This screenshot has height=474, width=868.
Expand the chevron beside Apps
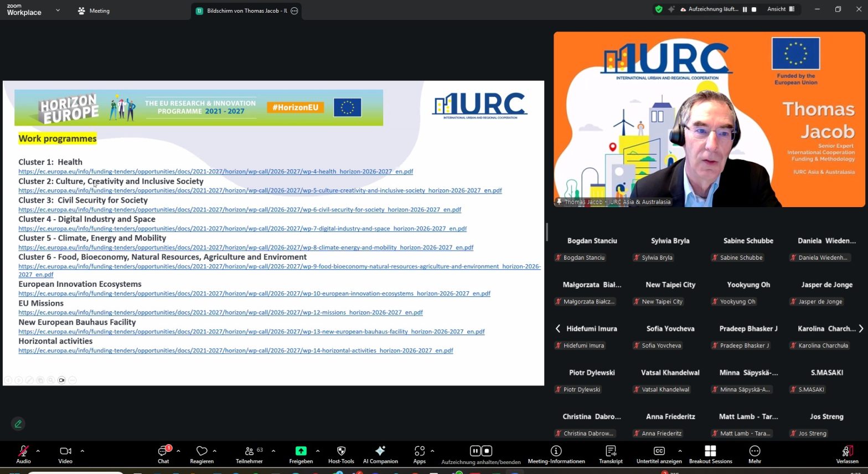[432, 451]
